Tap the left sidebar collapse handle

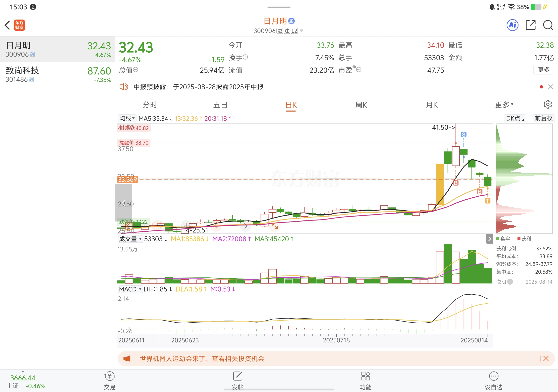pos(124,203)
